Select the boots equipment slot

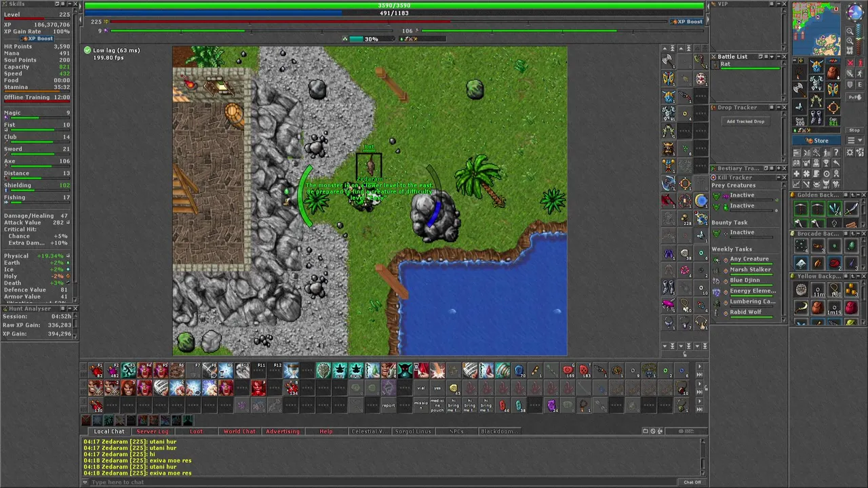pos(816,117)
